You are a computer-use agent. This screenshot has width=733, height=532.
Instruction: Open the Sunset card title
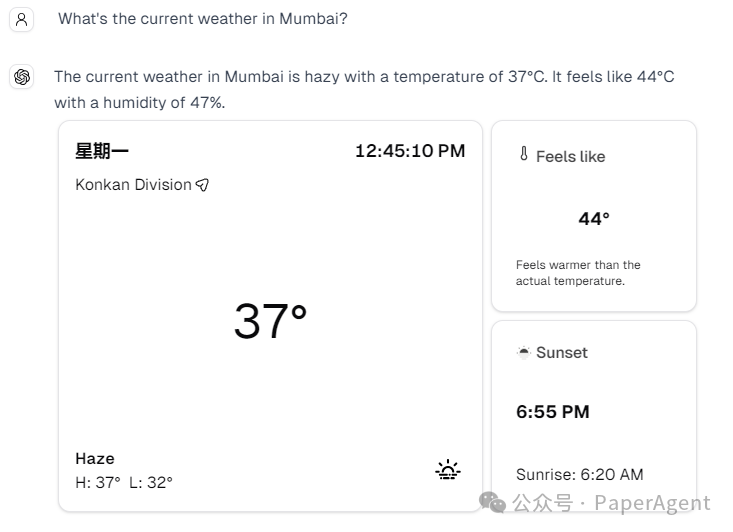pyautogui.click(x=561, y=353)
